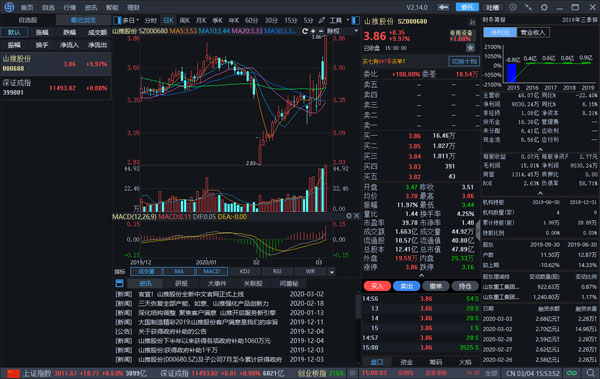Toggle MA indicator button
Image resolution: width=600 pixels, height=379 pixels.
coord(179,271)
